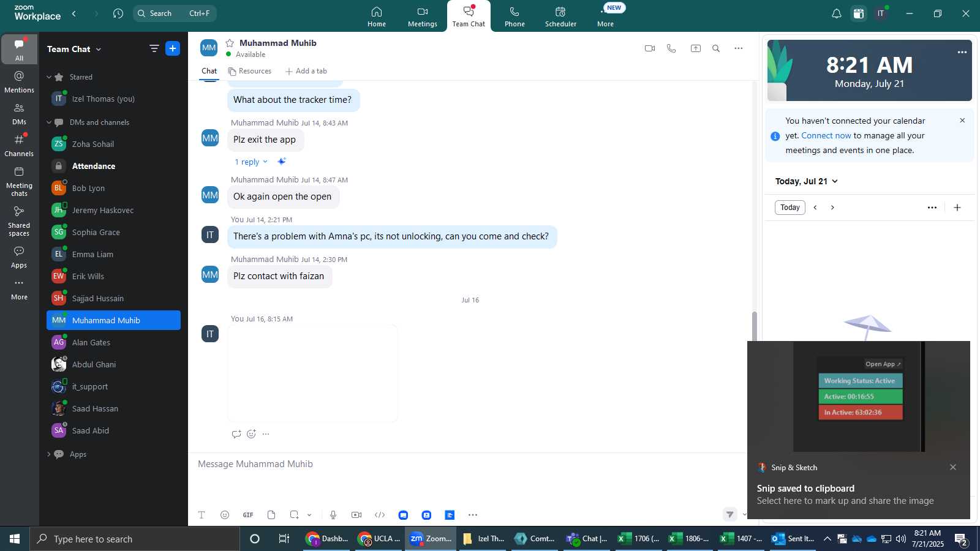Open Sophia Grace chat
Image resolution: width=980 pixels, height=551 pixels.
tap(113, 233)
